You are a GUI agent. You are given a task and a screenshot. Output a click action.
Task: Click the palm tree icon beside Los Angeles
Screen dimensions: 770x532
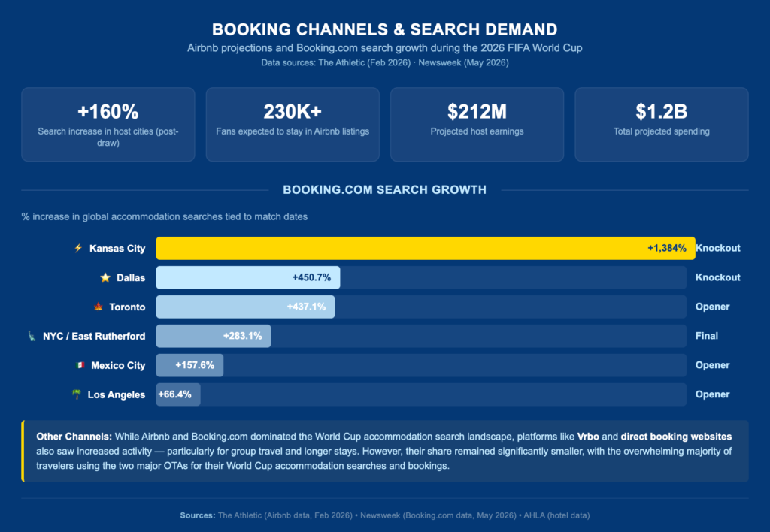77,394
